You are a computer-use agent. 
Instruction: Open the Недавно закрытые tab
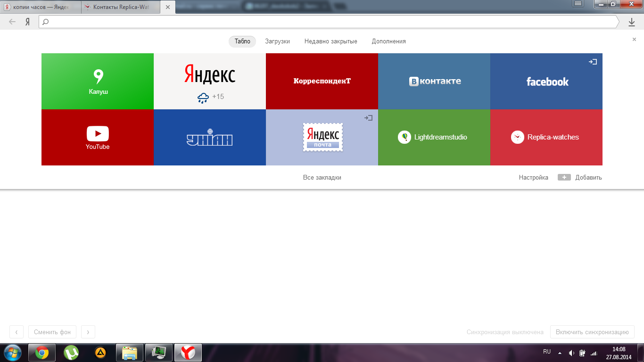(331, 41)
